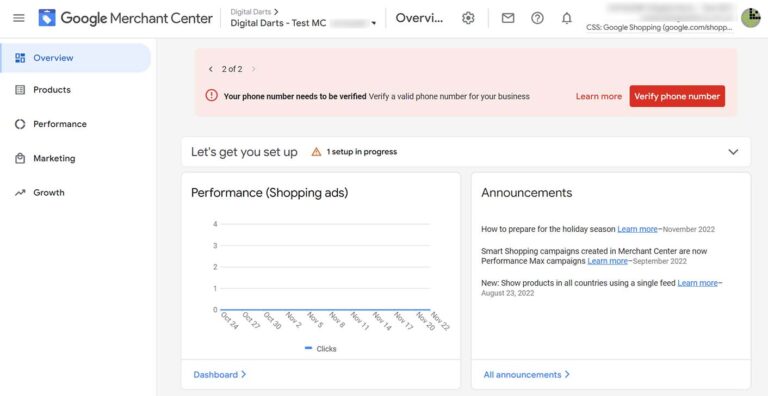Click the Let's get you set up heading

(x=244, y=152)
